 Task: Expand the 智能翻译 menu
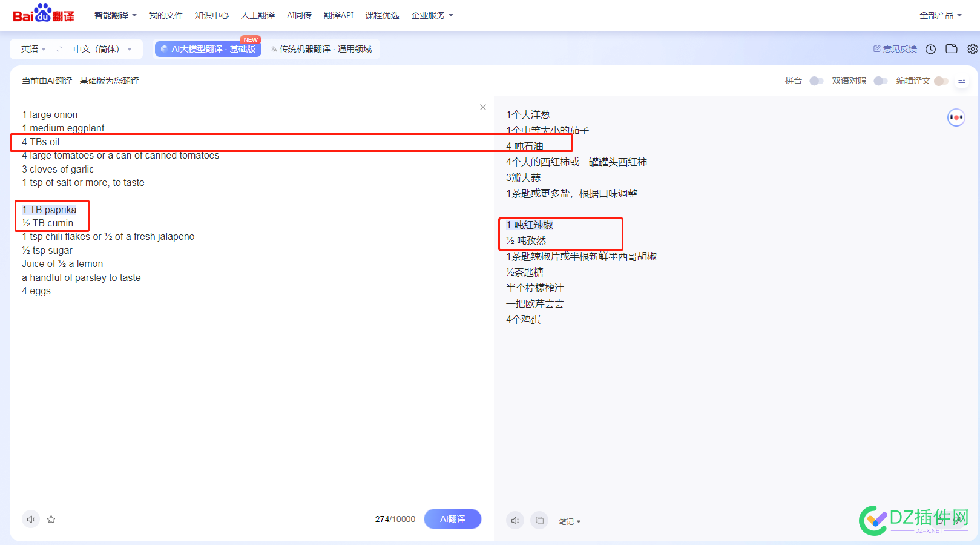(x=116, y=15)
